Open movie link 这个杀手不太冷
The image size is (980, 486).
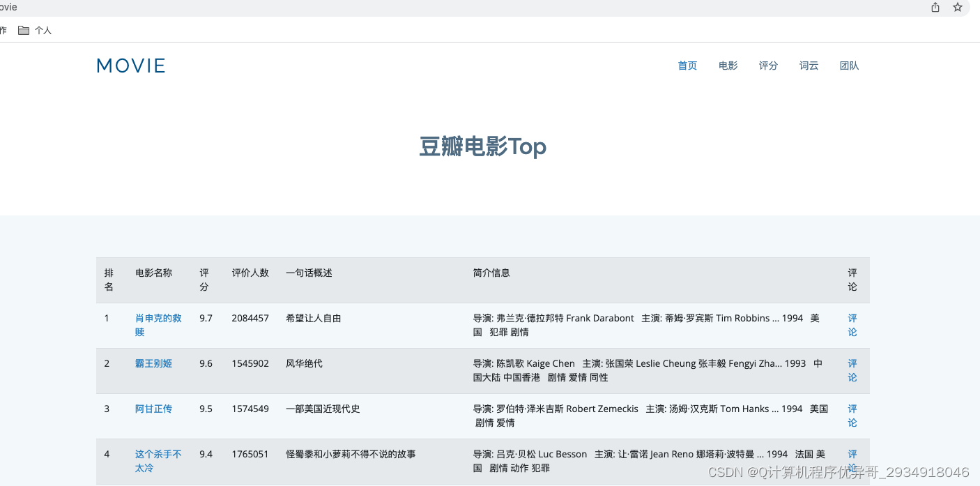(158, 461)
